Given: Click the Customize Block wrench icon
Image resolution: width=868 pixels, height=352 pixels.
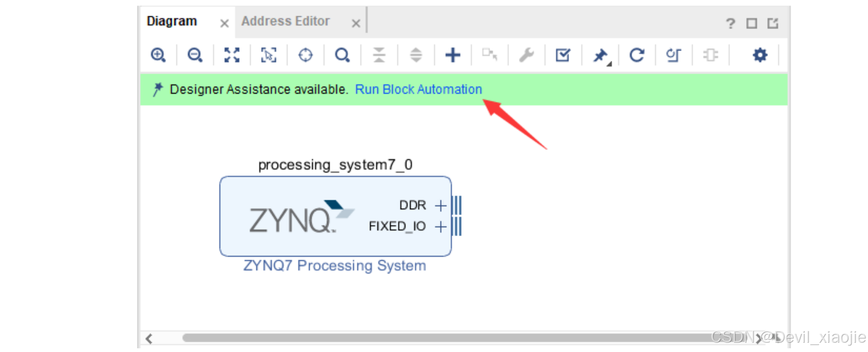Looking at the screenshot, I should 526,55.
